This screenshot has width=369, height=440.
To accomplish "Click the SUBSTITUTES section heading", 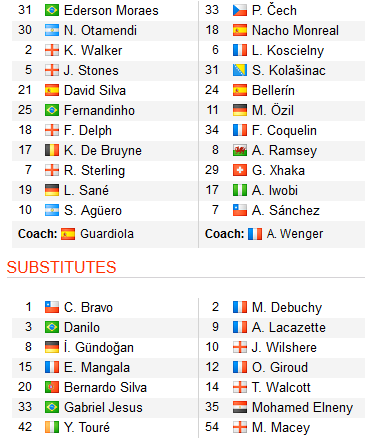I will tap(62, 267).
